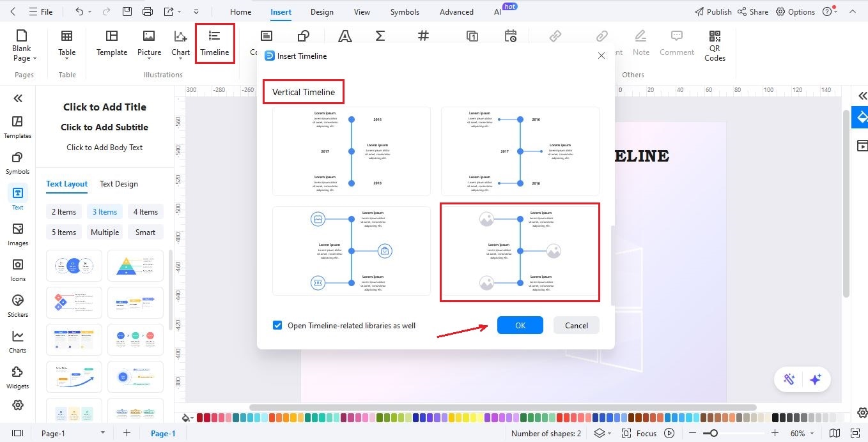Select the 4 Items layout filter
This screenshot has width=868, height=442.
tap(145, 211)
